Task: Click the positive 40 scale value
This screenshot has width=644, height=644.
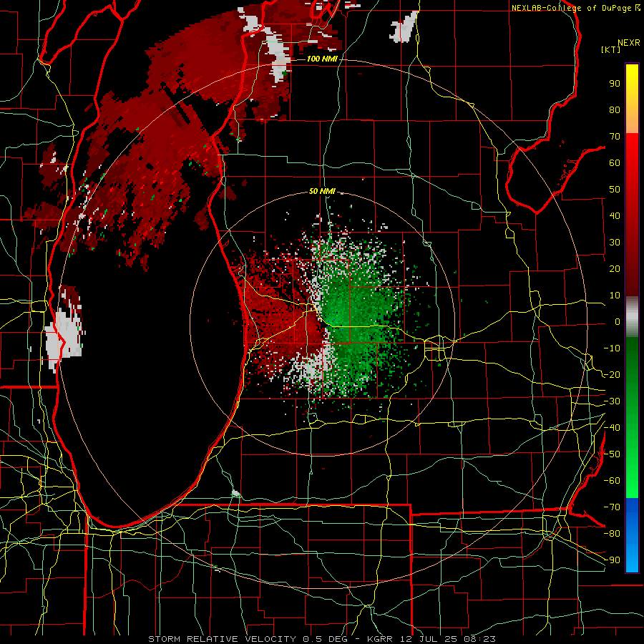Action: pos(615,216)
